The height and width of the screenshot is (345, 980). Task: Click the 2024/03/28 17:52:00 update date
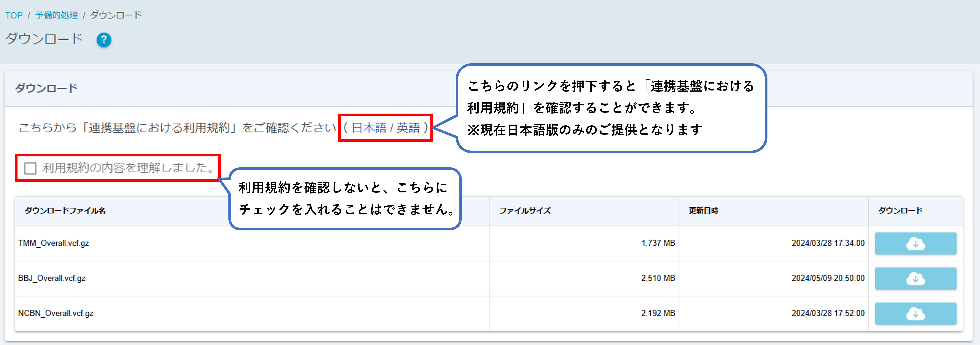(x=828, y=313)
